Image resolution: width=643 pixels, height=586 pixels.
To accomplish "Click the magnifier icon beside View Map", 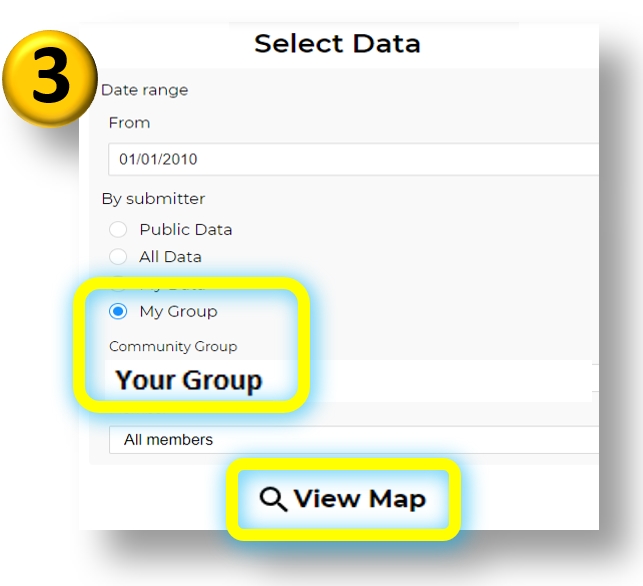I will click(x=273, y=499).
